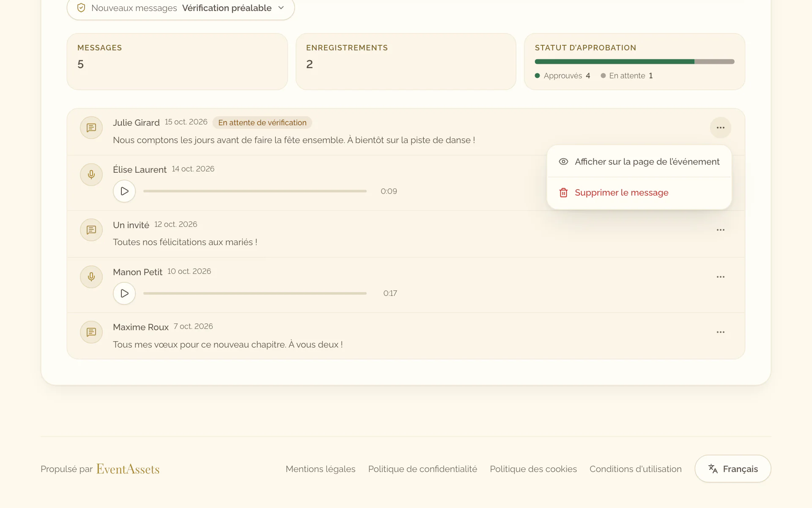Click the 0:09 audio duration

(389, 191)
